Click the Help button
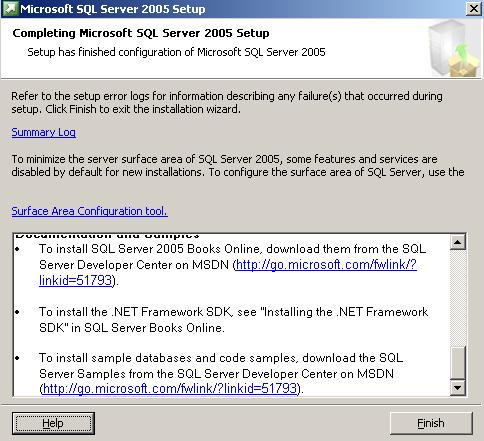484x441 pixels. [x=53, y=423]
